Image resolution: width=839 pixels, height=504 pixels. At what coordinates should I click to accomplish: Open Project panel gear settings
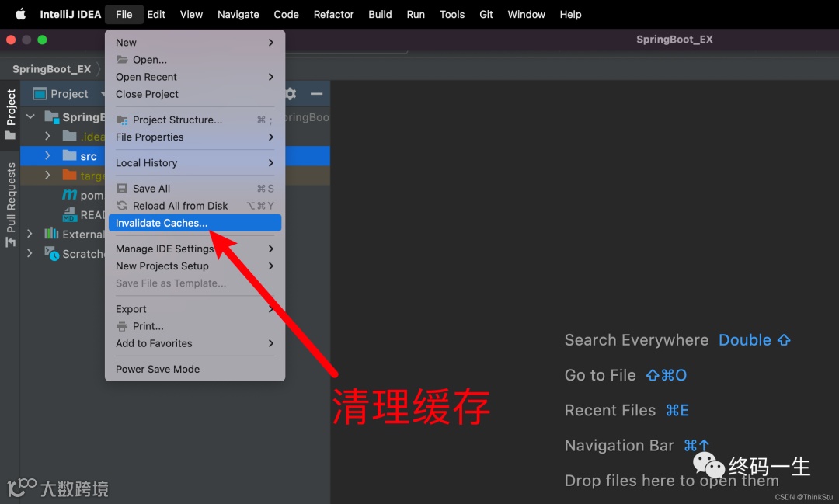coord(291,94)
